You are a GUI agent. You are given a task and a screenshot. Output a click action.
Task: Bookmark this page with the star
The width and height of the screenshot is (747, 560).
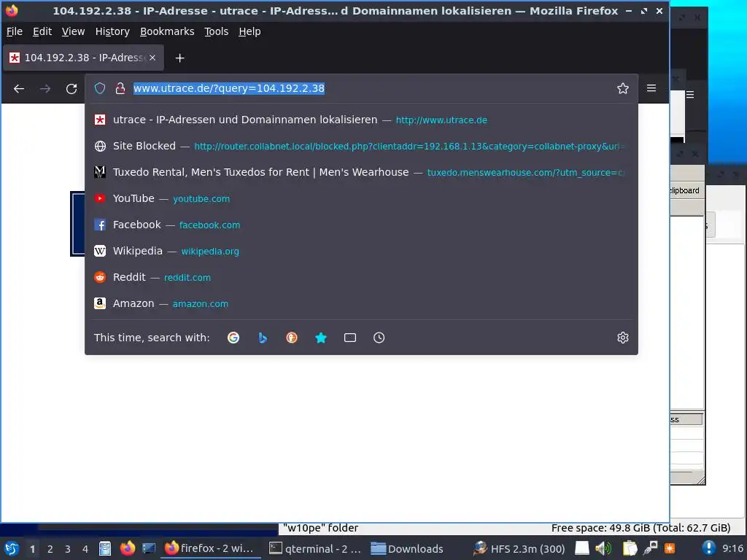click(x=623, y=88)
